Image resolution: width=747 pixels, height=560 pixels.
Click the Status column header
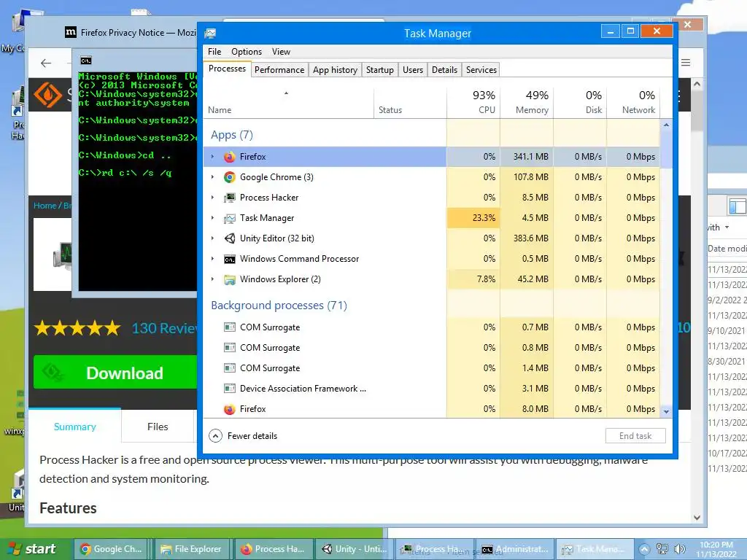click(x=410, y=102)
